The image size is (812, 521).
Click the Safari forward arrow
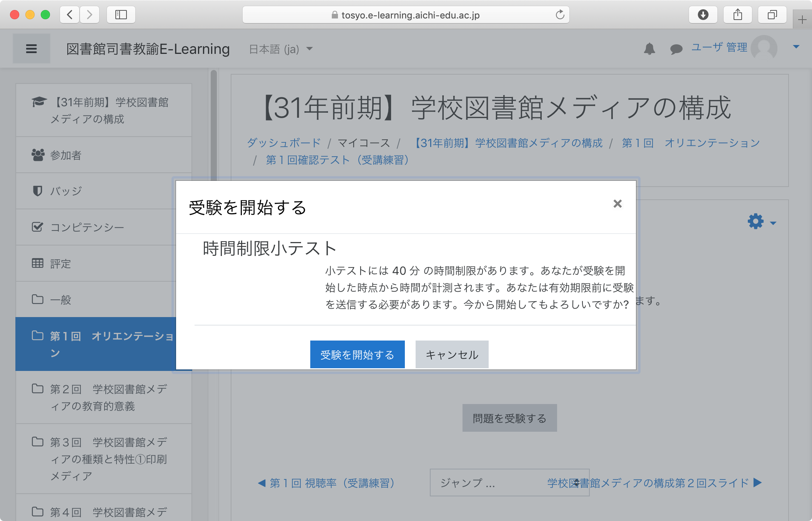90,15
